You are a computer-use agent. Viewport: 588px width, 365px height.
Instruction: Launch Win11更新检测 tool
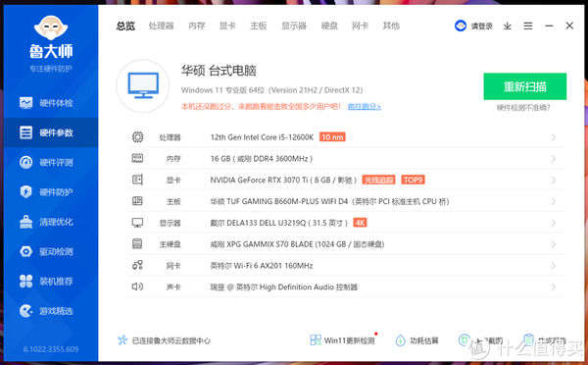[x=343, y=340]
